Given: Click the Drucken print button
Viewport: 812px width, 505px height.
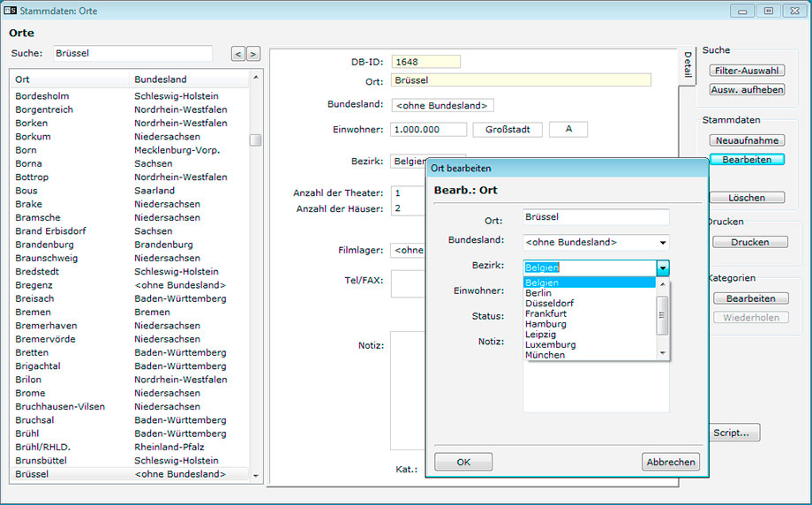Looking at the screenshot, I should (x=749, y=242).
